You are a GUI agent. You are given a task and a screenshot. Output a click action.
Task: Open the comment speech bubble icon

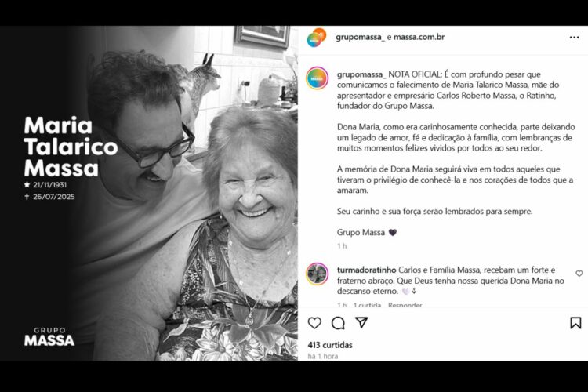point(338,322)
